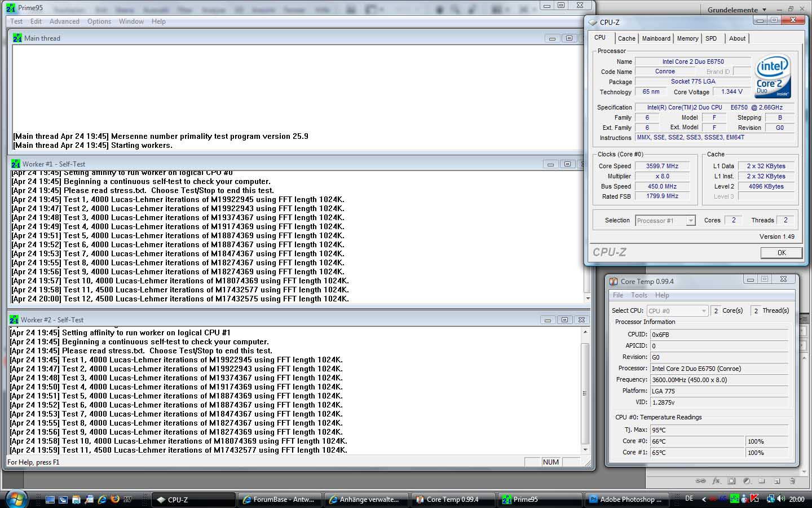Click the Intel Core 2 Duo logo
The width and height of the screenshot is (812, 508).
click(773, 76)
